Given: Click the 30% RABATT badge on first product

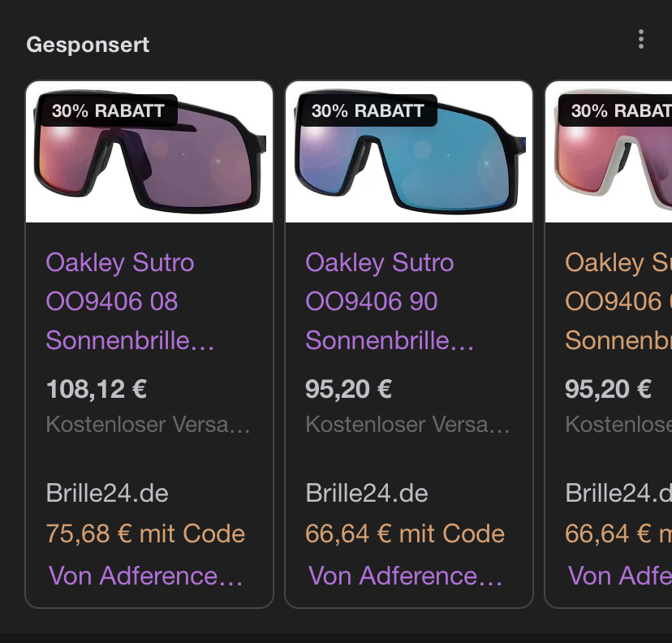Looking at the screenshot, I should point(108,111).
